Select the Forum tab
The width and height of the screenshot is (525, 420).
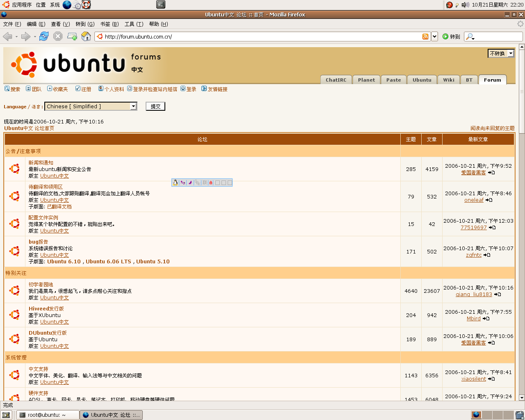coord(493,80)
